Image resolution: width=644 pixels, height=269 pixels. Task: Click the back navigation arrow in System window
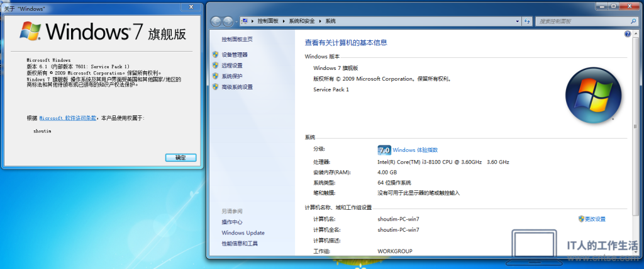[x=217, y=21]
